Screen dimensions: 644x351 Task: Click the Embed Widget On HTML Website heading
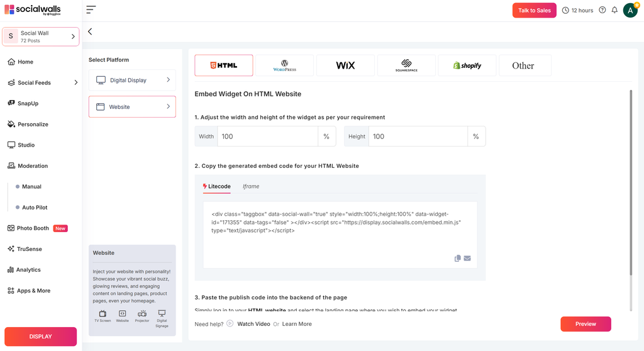click(248, 94)
